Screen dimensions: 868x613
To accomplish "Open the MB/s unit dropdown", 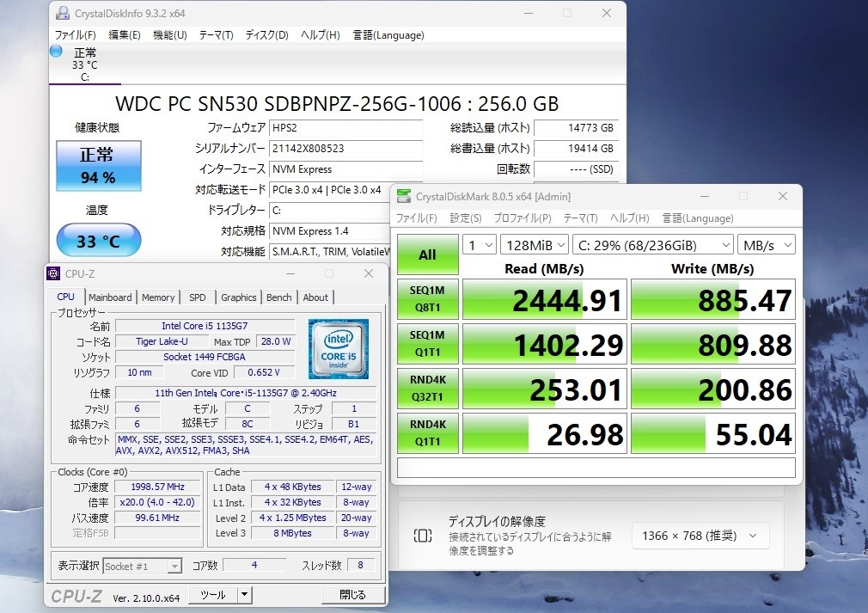I will pos(767,245).
